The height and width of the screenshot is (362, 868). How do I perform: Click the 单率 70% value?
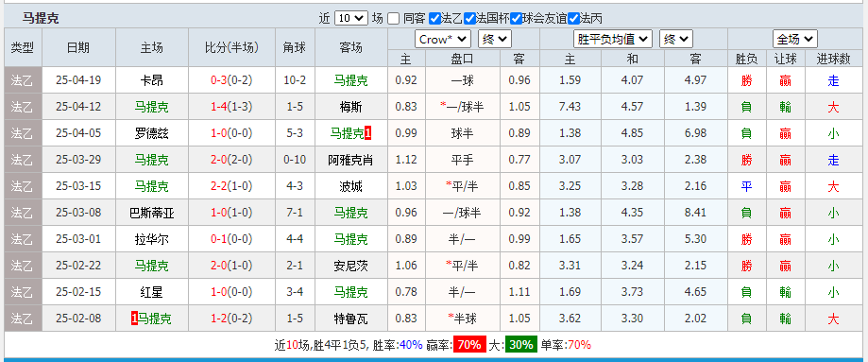click(x=579, y=345)
